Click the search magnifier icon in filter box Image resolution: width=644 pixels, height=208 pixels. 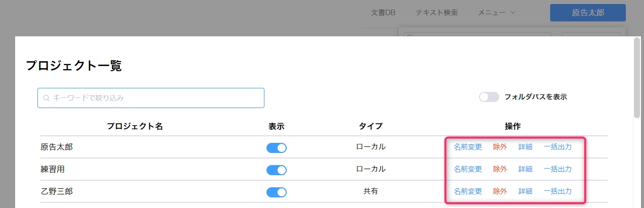tap(46, 98)
